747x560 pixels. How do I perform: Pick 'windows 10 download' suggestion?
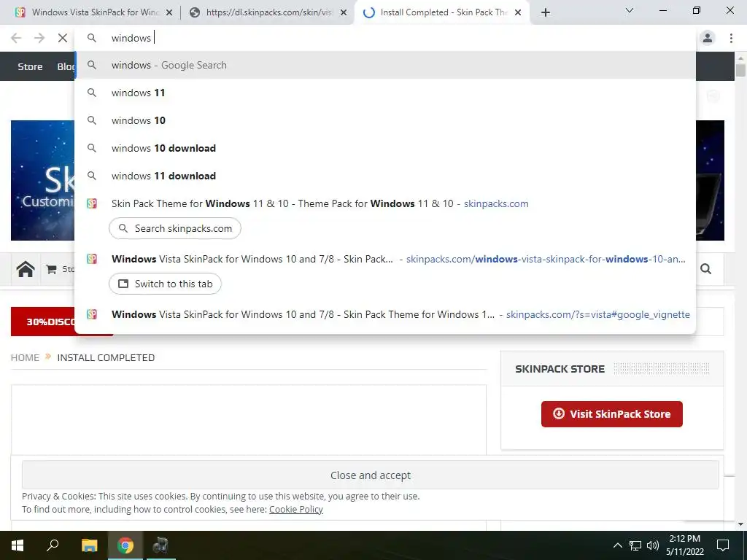click(x=385, y=148)
